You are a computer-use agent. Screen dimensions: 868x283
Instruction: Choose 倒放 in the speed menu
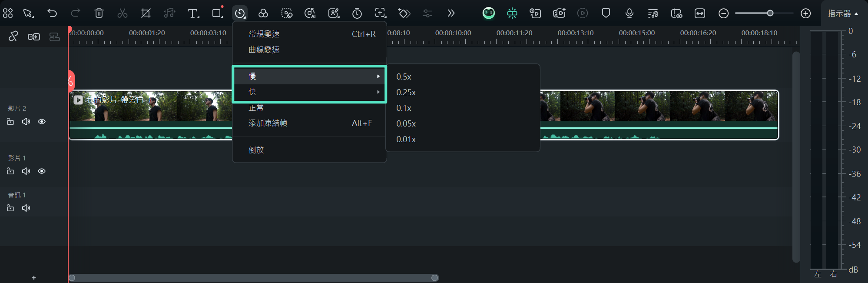coord(256,150)
